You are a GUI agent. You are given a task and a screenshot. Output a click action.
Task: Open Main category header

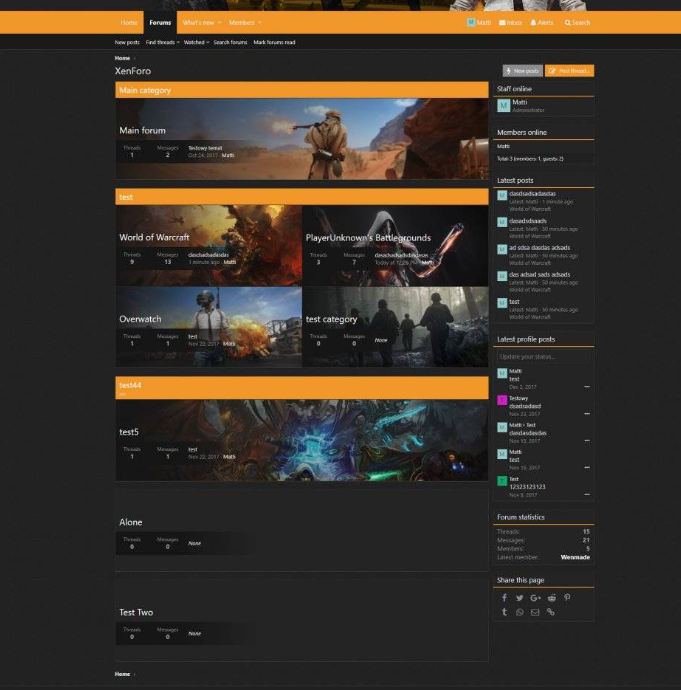click(x=145, y=90)
